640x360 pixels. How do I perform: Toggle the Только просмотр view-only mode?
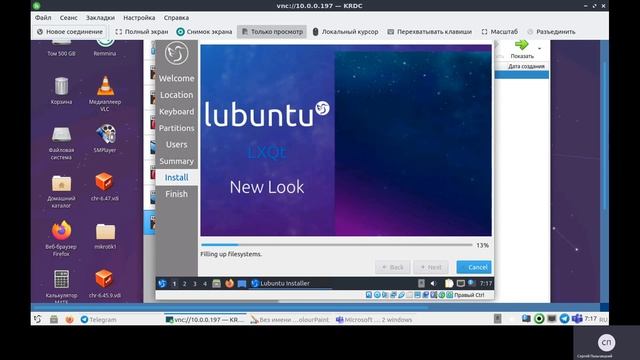pyautogui.click(x=272, y=31)
